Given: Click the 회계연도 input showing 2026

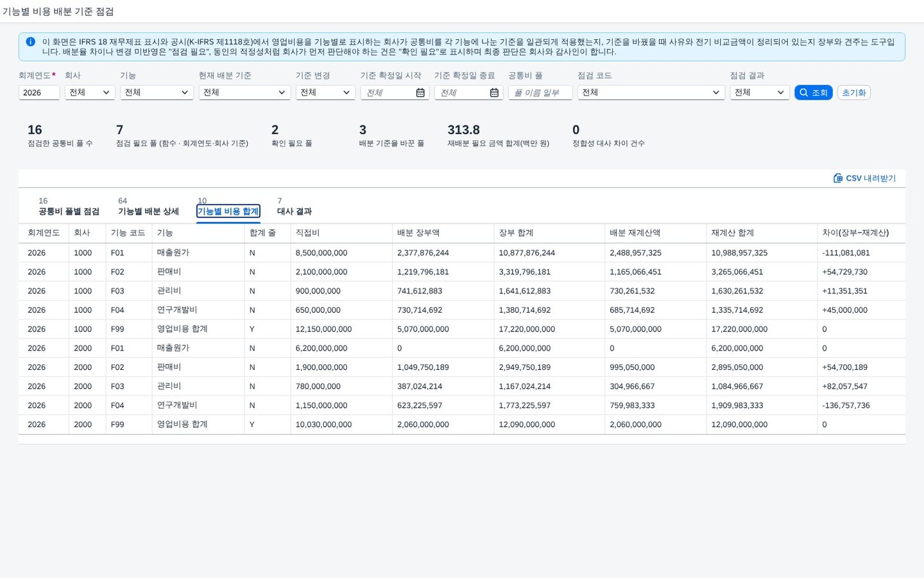Looking at the screenshot, I should pos(39,92).
